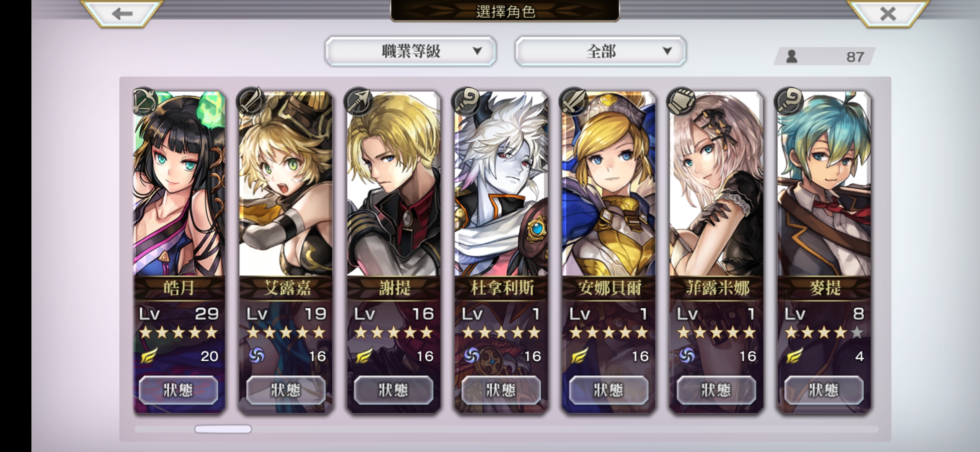The image size is (980, 452).
Task: Tap the character count icon showing 87
Action: (x=792, y=56)
